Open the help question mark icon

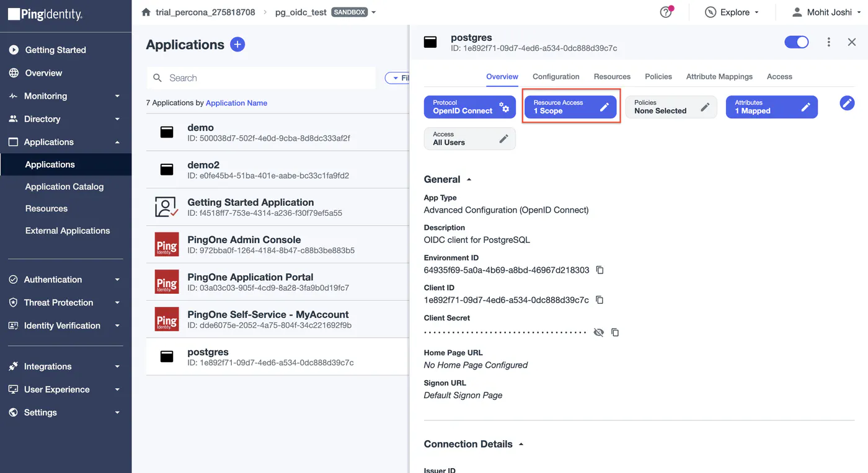pos(666,12)
